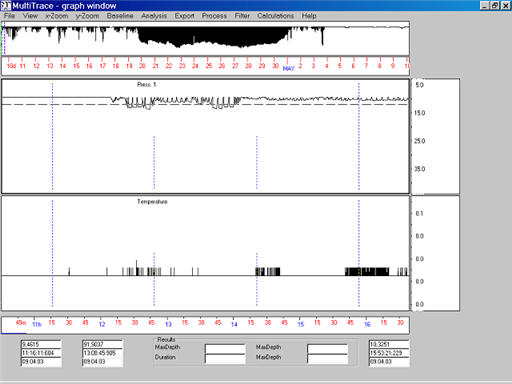Screen dimensions: 512x384
Task: Click the 35.0 value on pressure scale
Action: tap(420, 169)
